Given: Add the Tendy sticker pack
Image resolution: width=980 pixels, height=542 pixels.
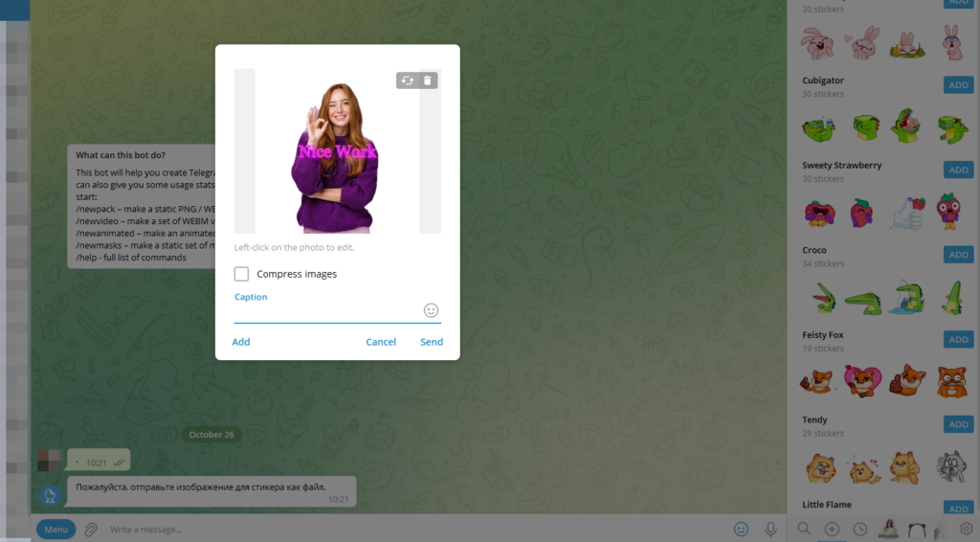Looking at the screenshot, I should click(x=959, y=424).
